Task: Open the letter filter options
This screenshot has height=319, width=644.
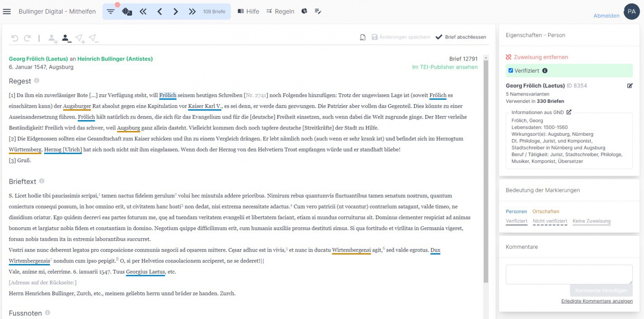Action: coord(110,12)
